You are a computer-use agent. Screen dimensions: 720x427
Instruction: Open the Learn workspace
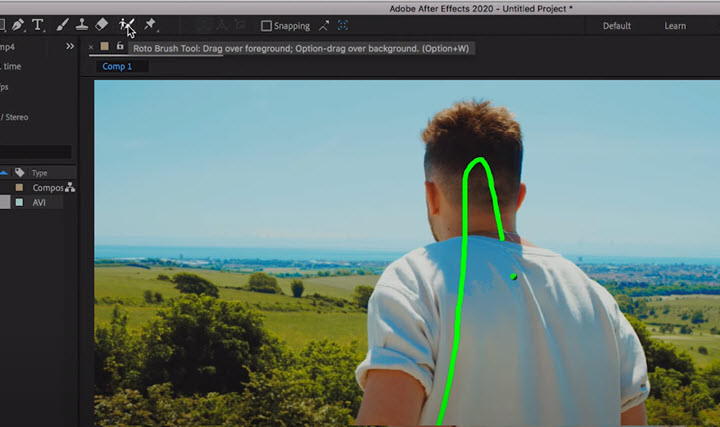(x=675, y=26)
